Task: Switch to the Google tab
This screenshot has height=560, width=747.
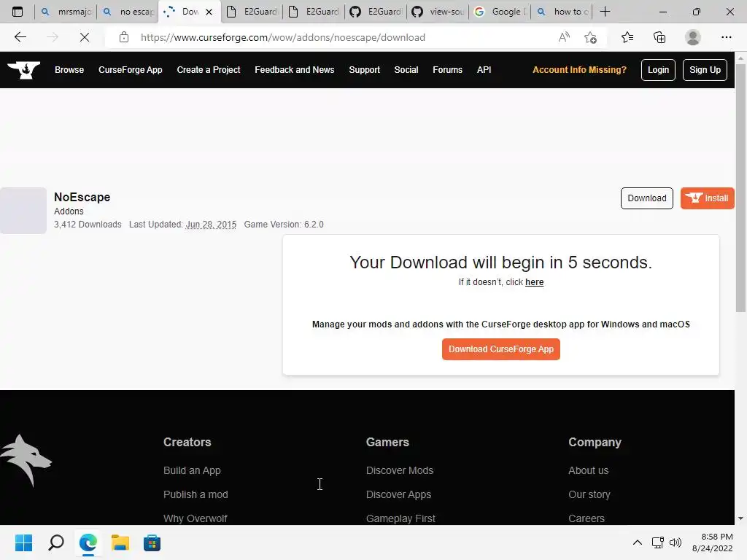Action: (499, 12)
